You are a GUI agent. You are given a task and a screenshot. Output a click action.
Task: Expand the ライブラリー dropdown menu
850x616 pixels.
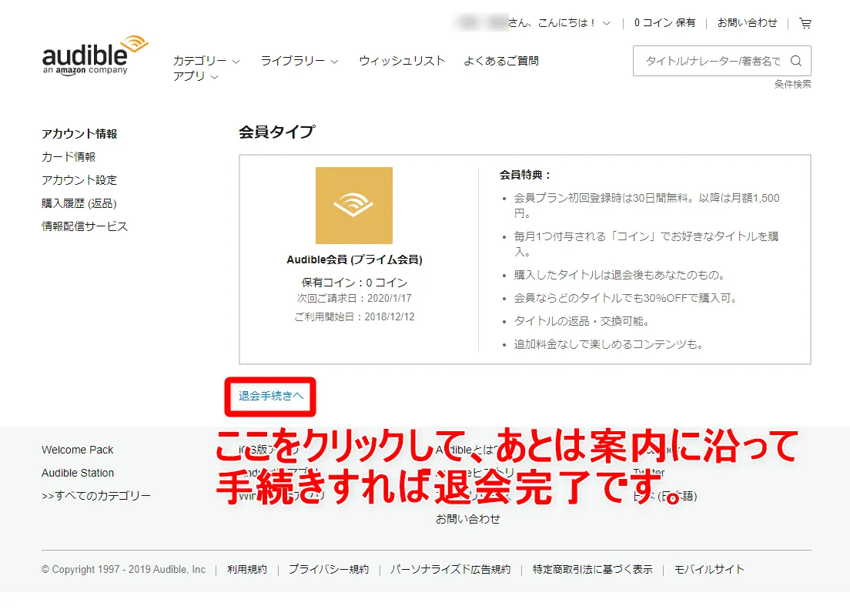[300, 61]
